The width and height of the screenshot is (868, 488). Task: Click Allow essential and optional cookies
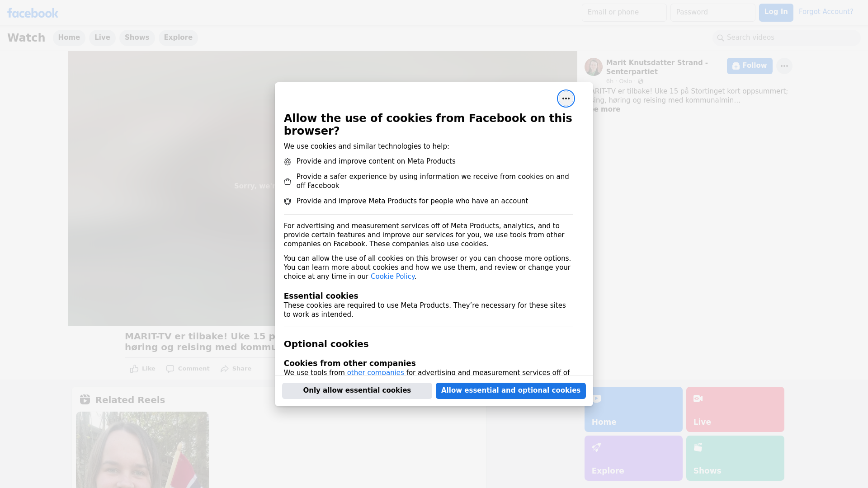[510, 391]
